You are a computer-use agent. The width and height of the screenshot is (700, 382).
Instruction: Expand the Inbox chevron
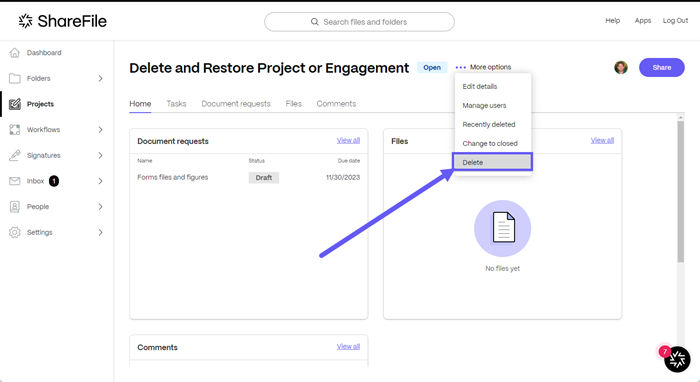[100, 181]
